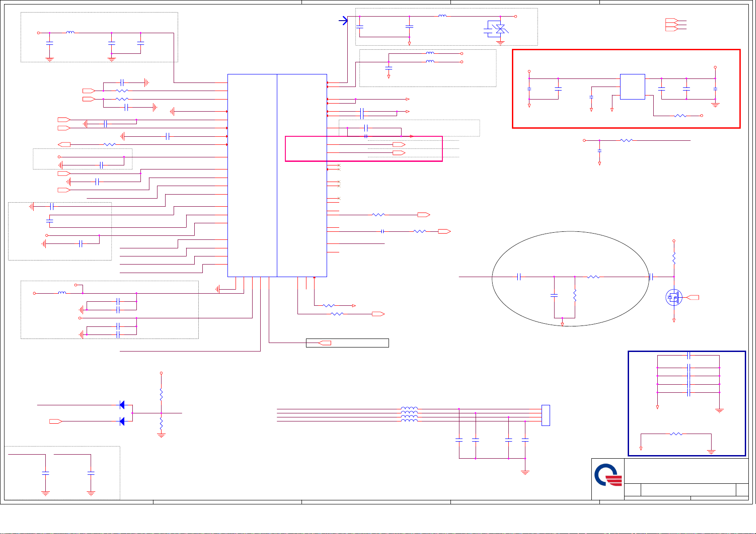The image size is (756, 534).
Task: Click the blue arrow pointing right
Action: [x=343, y=21]
